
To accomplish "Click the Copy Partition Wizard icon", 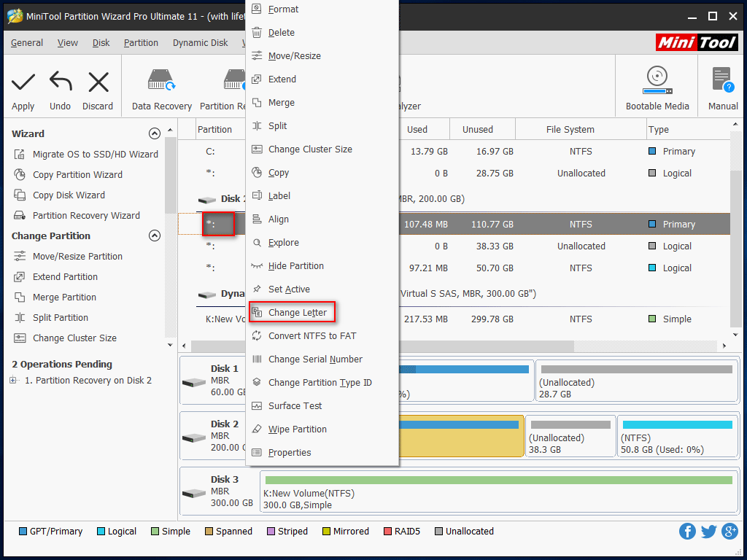I will [x=20, y=175].
